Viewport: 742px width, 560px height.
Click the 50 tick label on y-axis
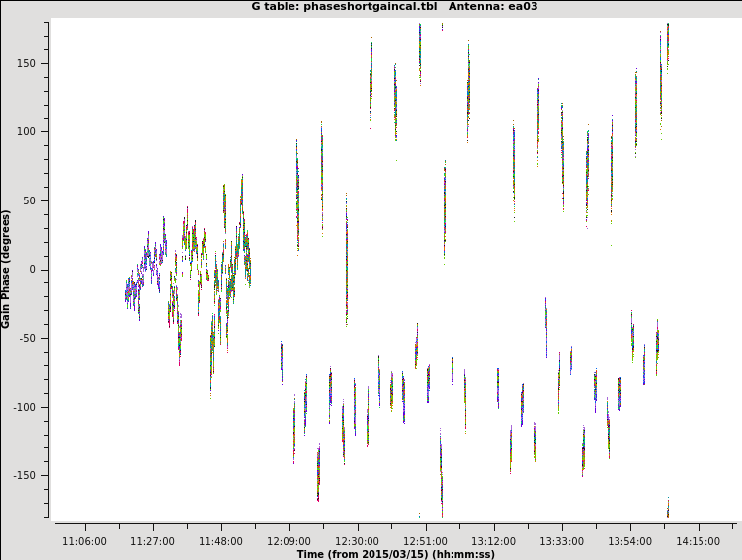[39, 200]
